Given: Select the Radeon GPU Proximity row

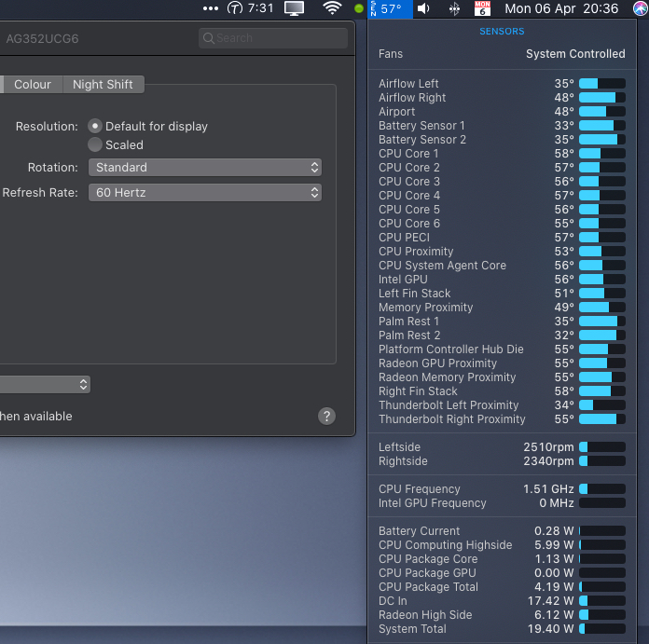Looking at the screenshot, I should pos(502,363).
